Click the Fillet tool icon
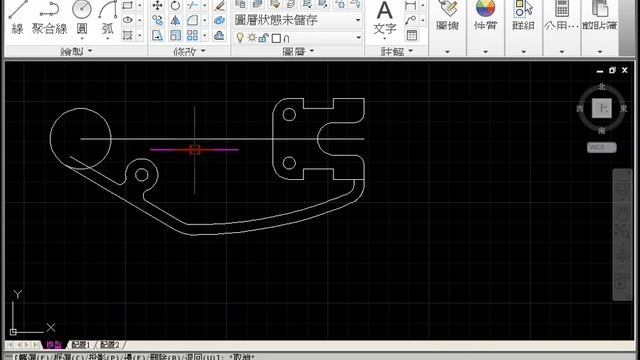640x360 pixels. [192, 20]
